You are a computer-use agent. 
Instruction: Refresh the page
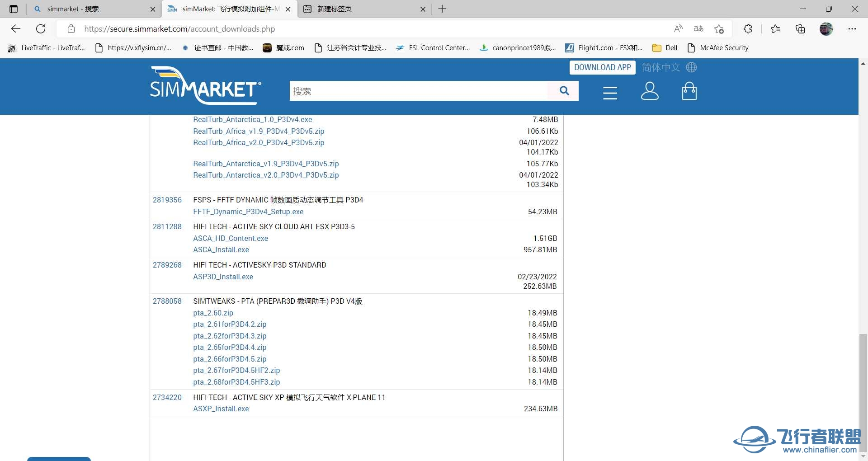41,29
